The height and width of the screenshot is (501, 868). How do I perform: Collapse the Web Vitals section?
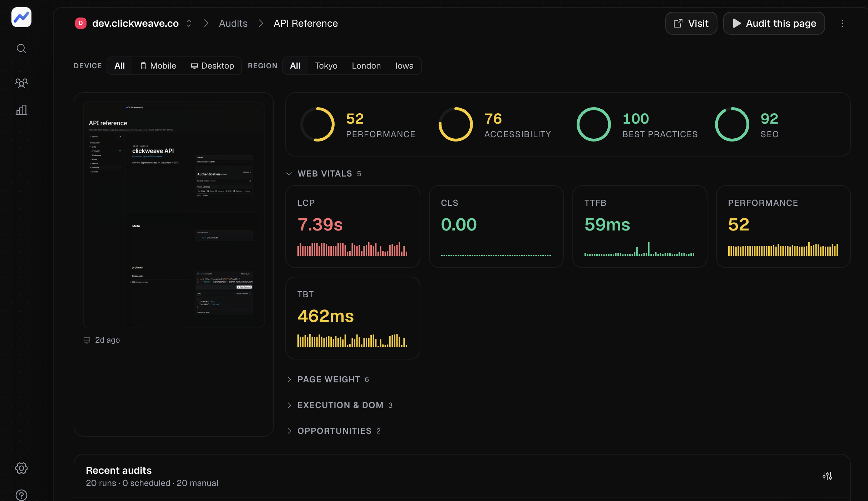pyautogui.click(x=324, y=174)
